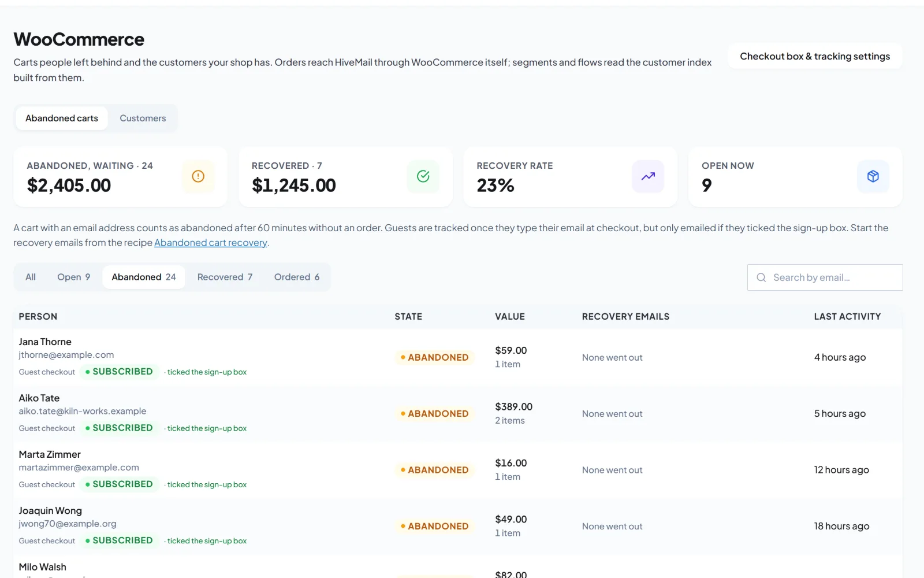
Task: Click the trending arrow icon on the Recovery Rate card
Action: [648, 176]
